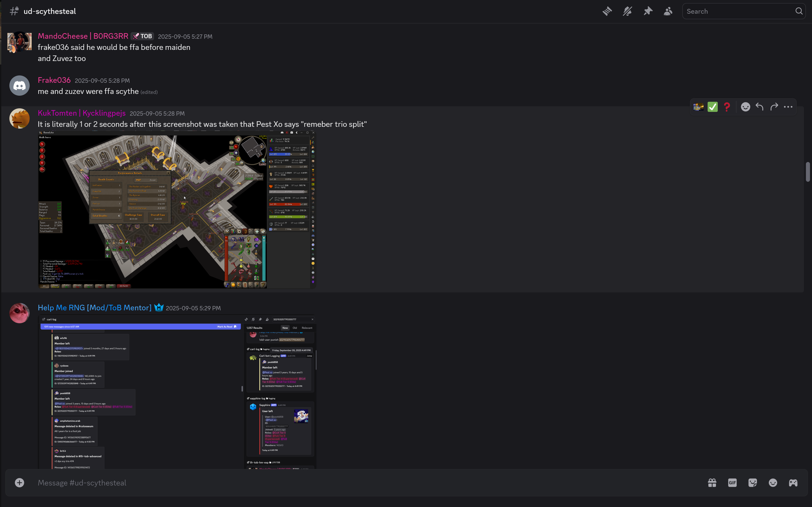Click text 'frake036 said he would be ffa before maiden'
The image size is (812, 507).
(114, 47)
